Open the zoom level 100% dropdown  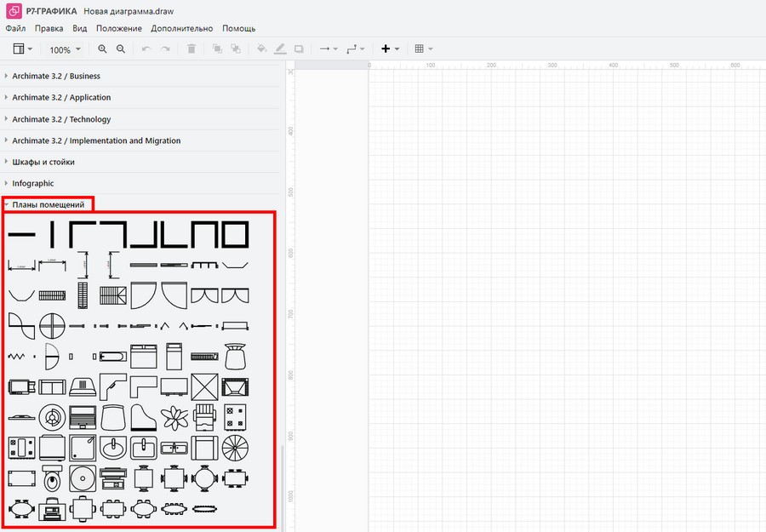[65, 49]
